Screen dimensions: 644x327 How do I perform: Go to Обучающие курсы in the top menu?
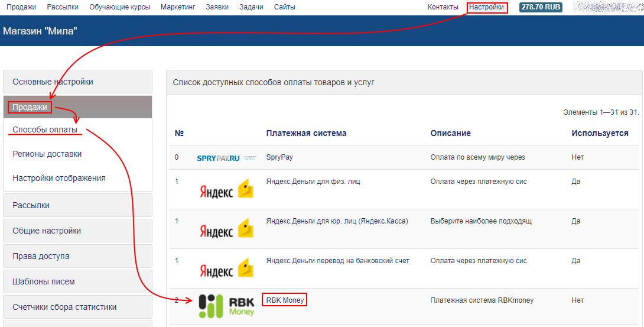[119, 7]
